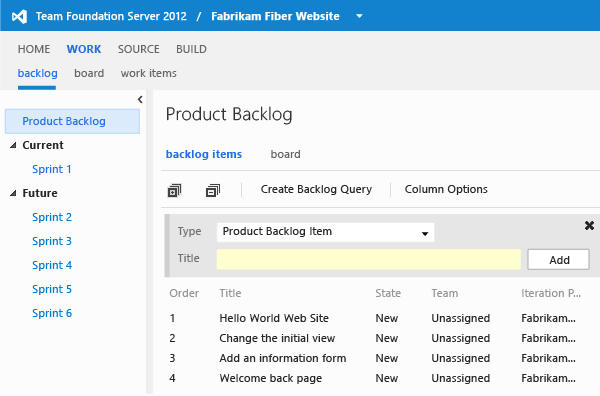Click the Order column header
Image resolution: width=600 pixels, height=396 pixels.
pos(184,293)
